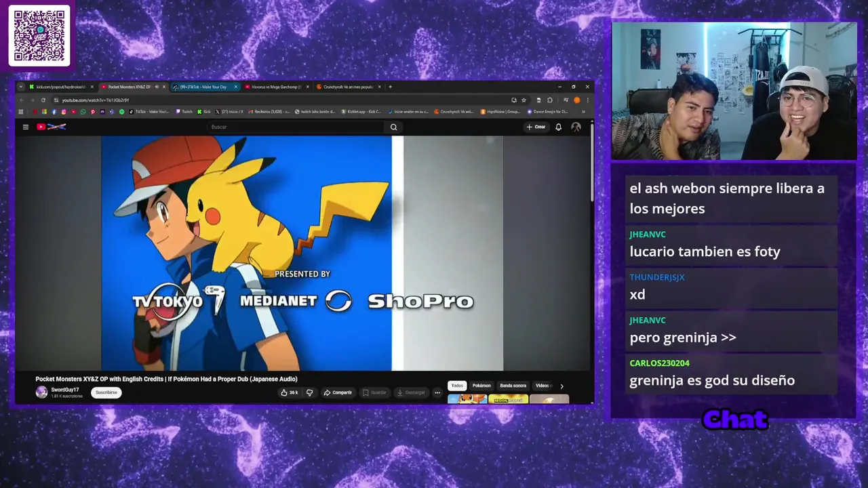Select the Pokémon filter chip
Image resolution: width=868 pixels, height=488 pixels.
click(x=481, y=386)
